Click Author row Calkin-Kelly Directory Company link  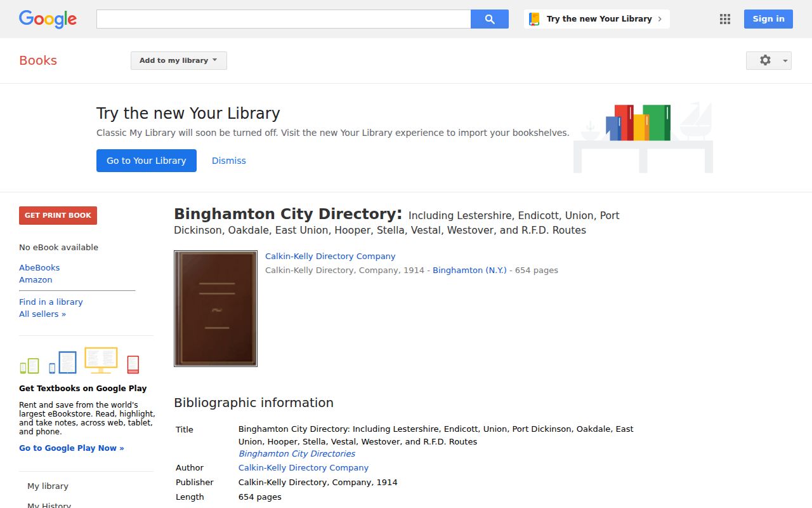tap(303, 467)
